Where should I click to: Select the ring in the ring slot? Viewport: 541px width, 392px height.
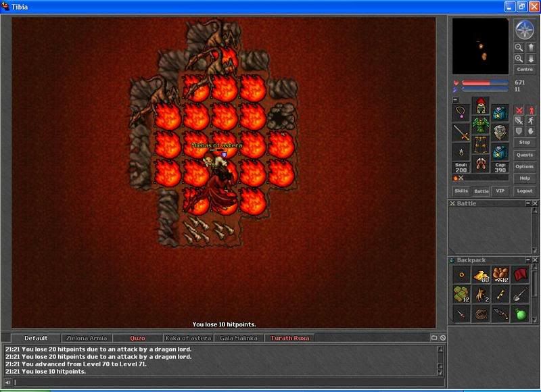461,152
